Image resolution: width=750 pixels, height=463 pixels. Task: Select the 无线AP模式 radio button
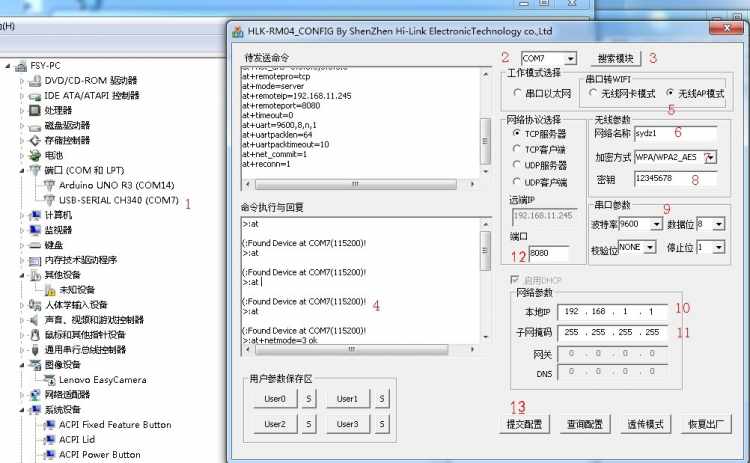pos(670,92)
